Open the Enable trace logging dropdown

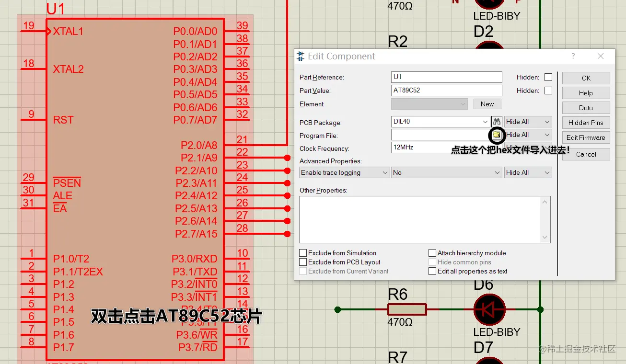pos(345,172)
